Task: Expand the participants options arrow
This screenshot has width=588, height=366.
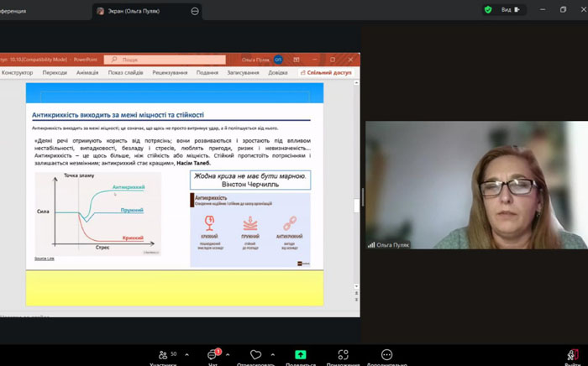Action: pyautogui.click(x=186, y=354)
